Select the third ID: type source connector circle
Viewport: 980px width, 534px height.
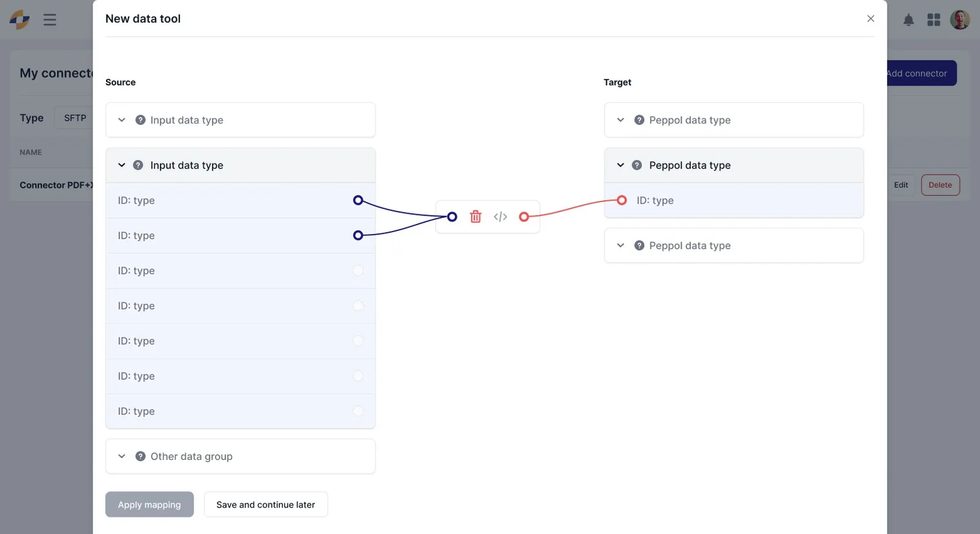click(358, 271)
